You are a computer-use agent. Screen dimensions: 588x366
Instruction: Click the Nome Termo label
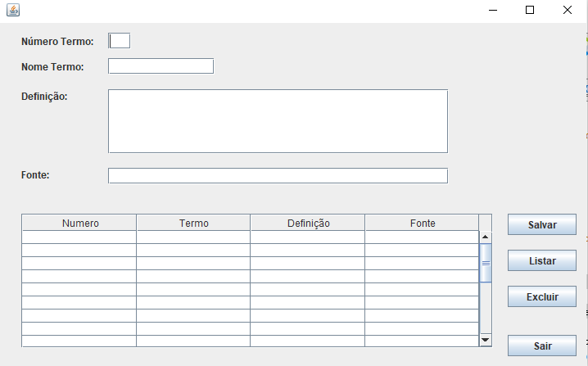click(52, 67)
